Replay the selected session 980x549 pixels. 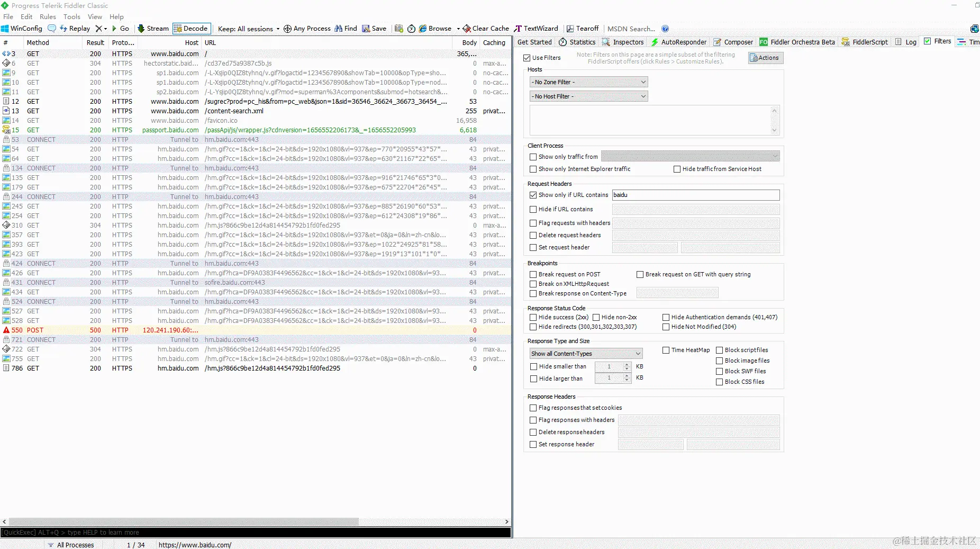(x=75, y=29)
